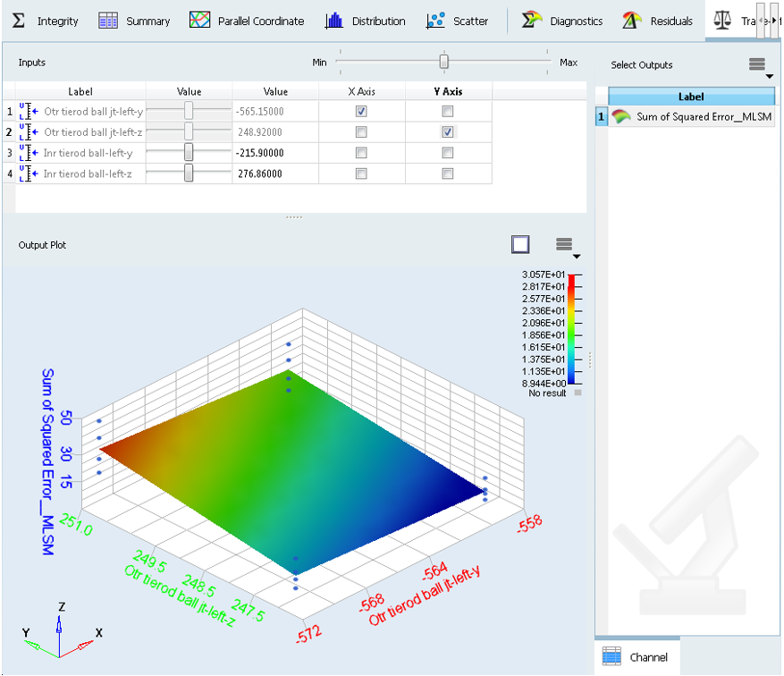Open the Integrity tab
Screen dimensions: 784x676
coord(45,21)
